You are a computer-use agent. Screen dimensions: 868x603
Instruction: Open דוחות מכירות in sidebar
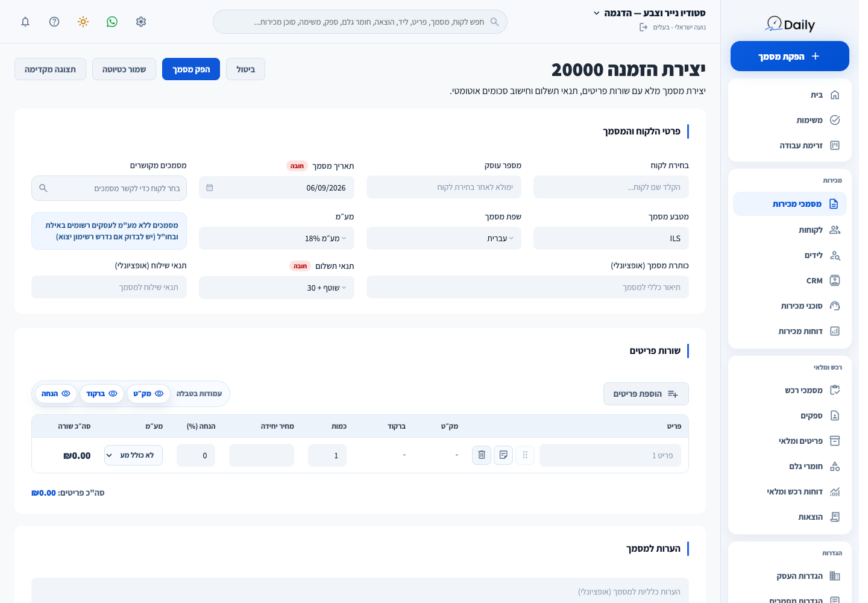[790, 331]
